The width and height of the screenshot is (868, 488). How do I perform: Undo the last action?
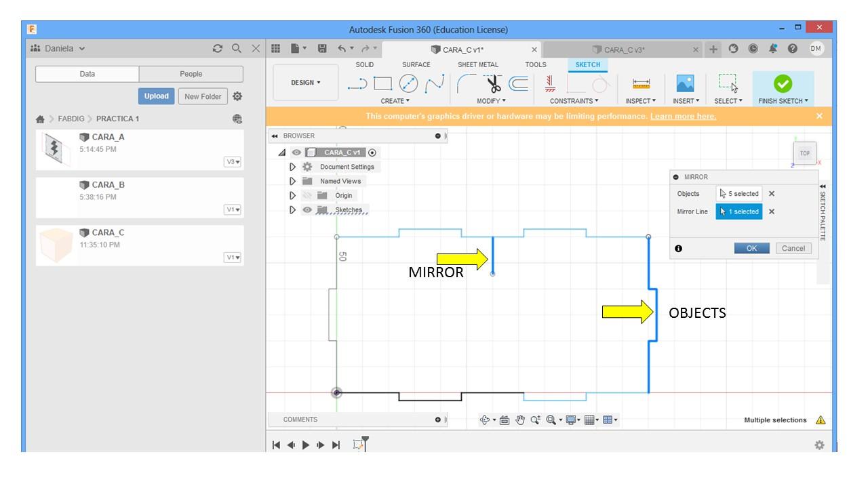342,49
